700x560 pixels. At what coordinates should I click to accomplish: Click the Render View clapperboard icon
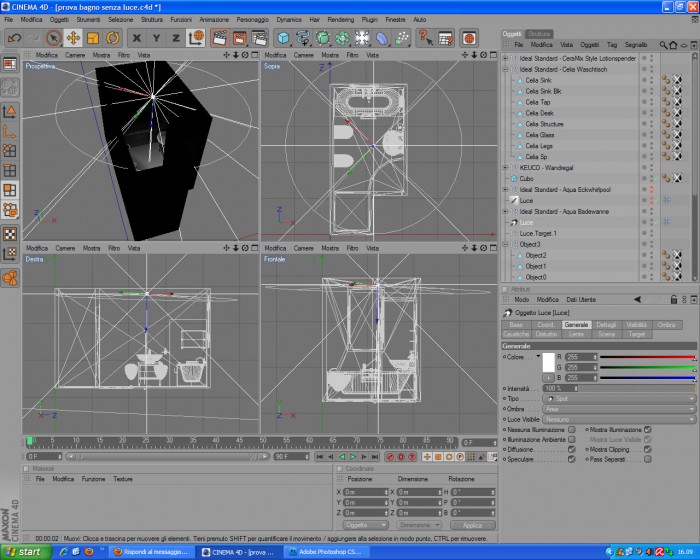pyautogui.click(x=219, y=38)
